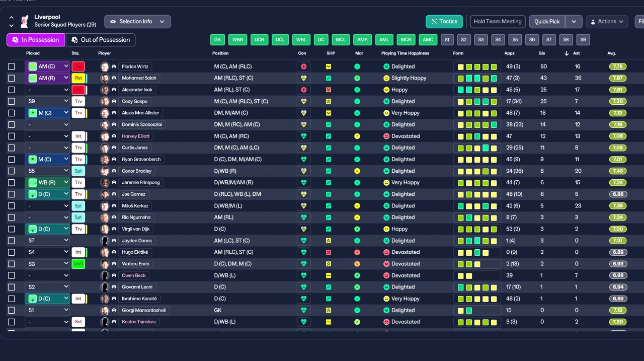
Task: Tick the checkbox for Florian Wirtz
Action: click(x=12, y=66)
